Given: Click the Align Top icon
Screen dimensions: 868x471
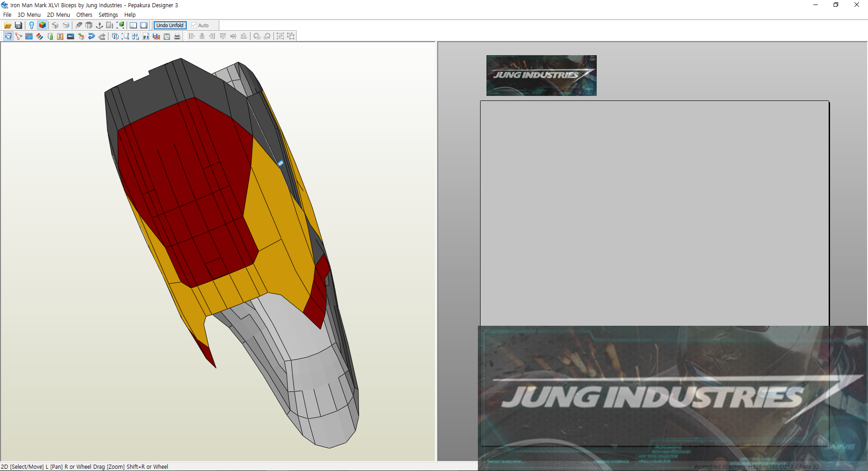Looking at the screenshot, I should (223, 36).
